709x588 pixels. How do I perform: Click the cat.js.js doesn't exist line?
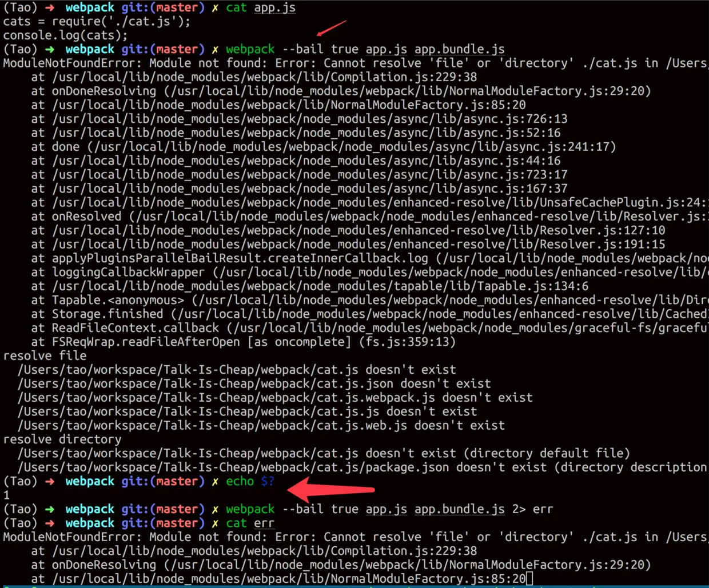[247, 411]
